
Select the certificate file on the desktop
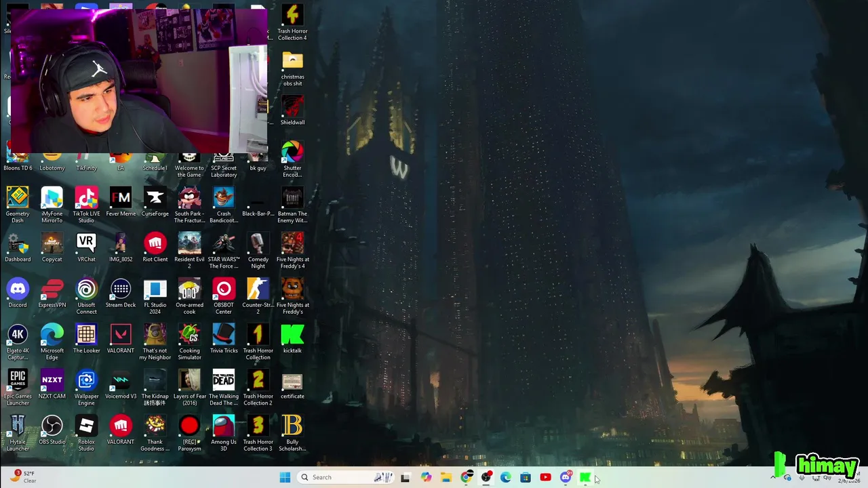292,384
